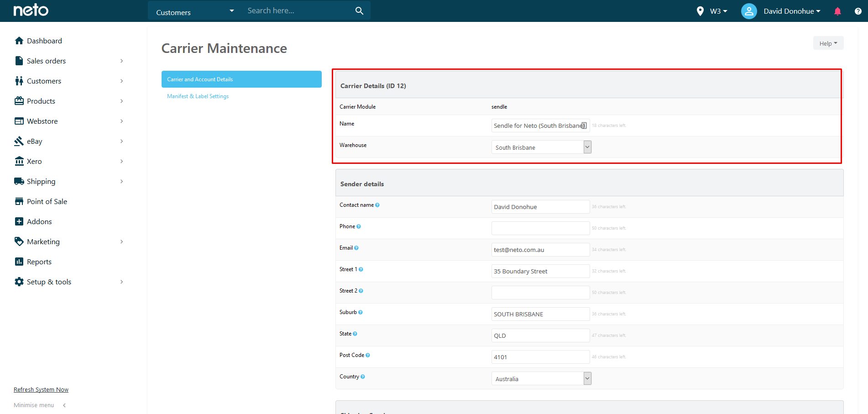Screen dimensions: 868x414
Task: Click the search magnifier icon
Action: (359, 10)
